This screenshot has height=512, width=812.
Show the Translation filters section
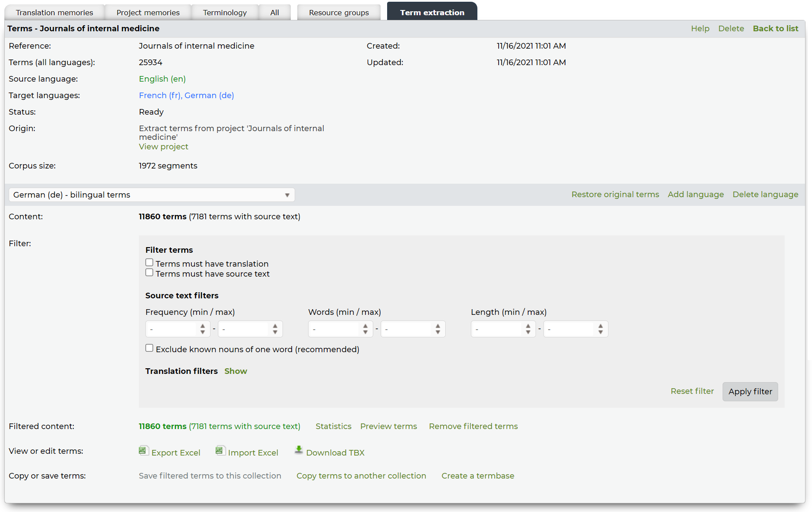pos(236,371)
